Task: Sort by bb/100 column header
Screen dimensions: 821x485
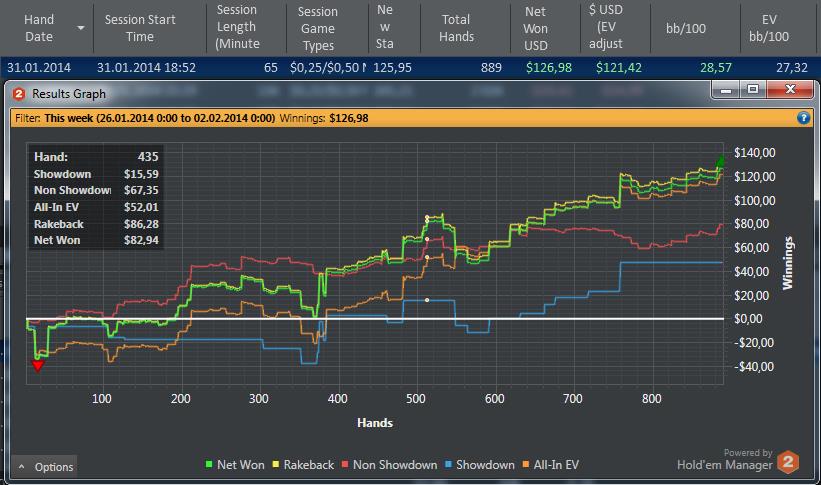Action: [686, 28]
